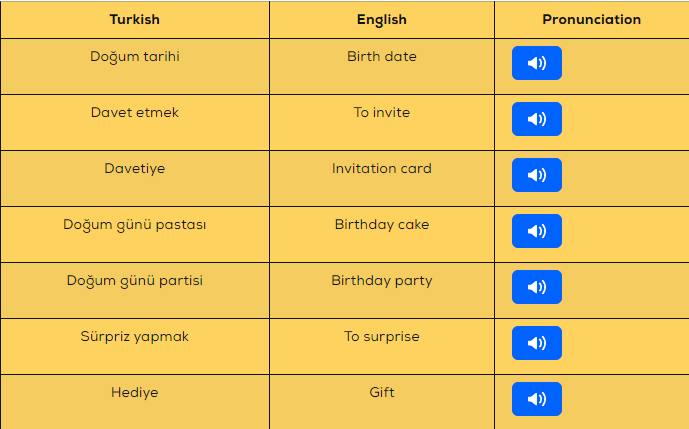Click the English word Gift
This screenshot has width=689, height=429.
click(x=381, y=392)
